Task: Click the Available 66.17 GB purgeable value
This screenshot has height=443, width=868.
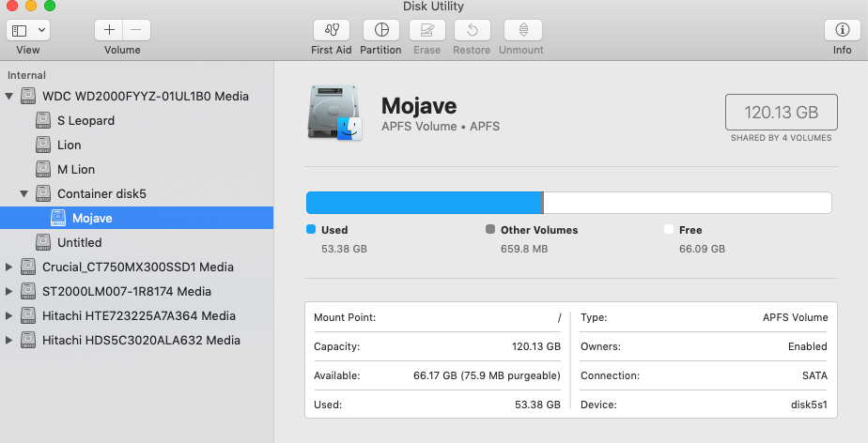Action: pyautogui.click(x=487, y=375)
